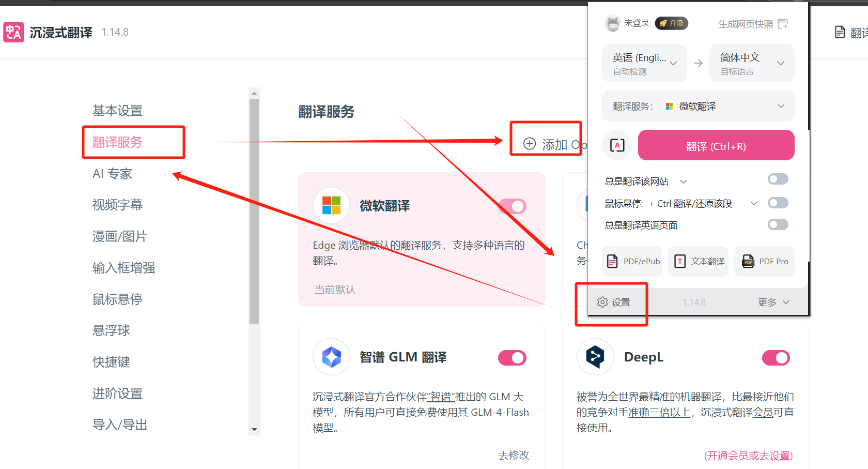The width and height of the screenshot is (868, 469).
Task: Select 导入/导出 in sidebar
Action: (120, 425)
